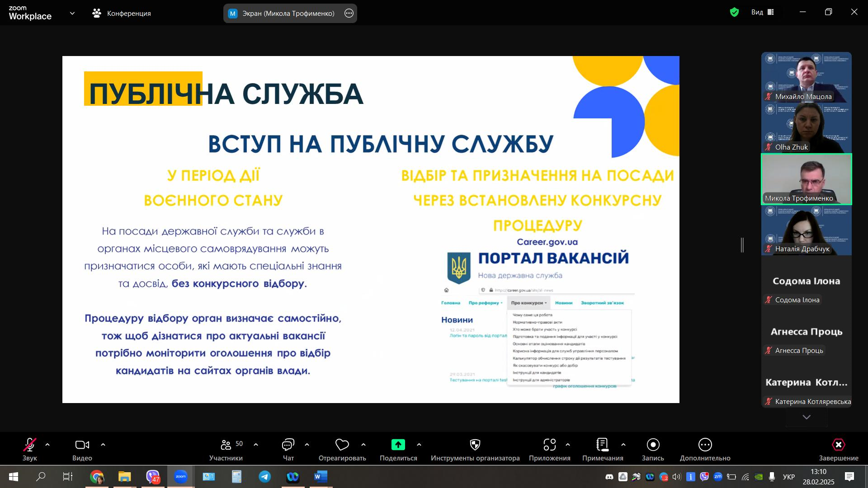Open the Дополнительно more options icon
Viewport: 868px width, 488px height.
[705, 446]
